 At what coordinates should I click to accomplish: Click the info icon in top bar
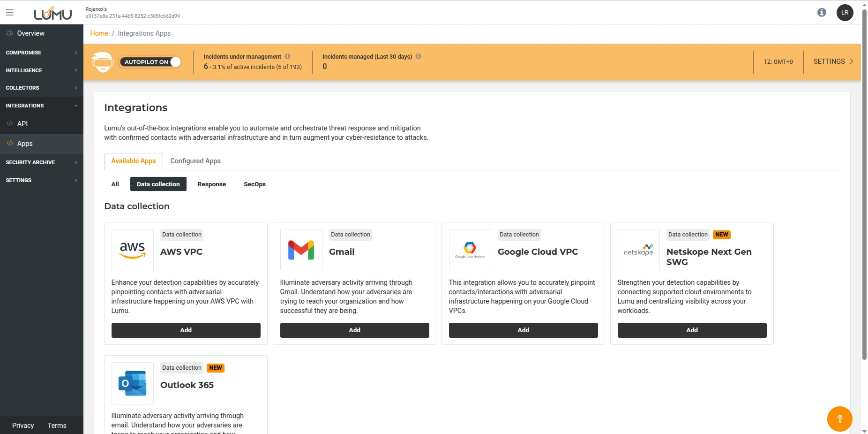pyautogui.click(x=822, y=13)
